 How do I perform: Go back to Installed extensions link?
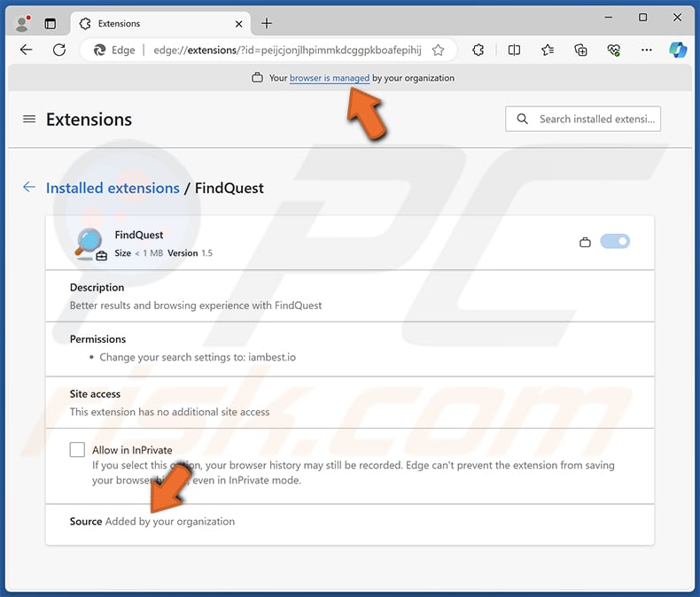113,188
